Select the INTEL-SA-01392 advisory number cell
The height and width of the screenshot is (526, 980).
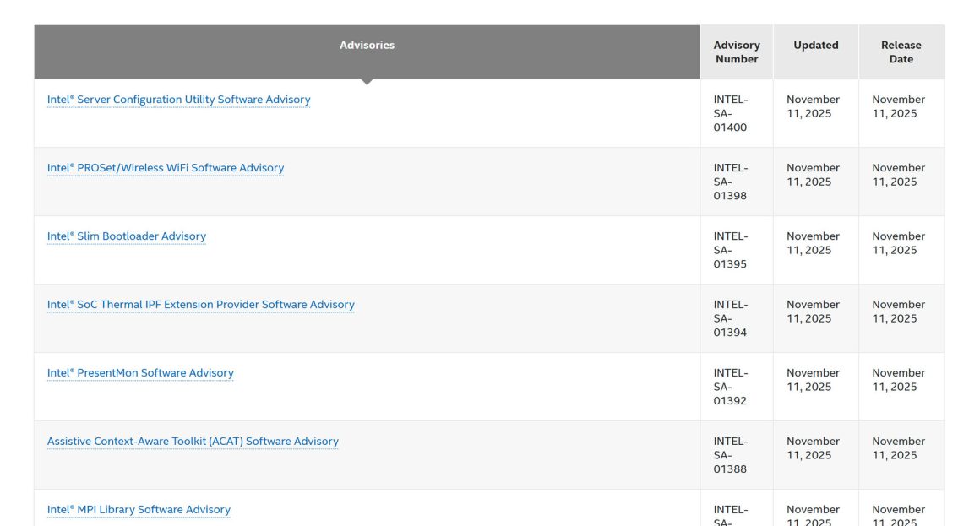tap(731, 388)
